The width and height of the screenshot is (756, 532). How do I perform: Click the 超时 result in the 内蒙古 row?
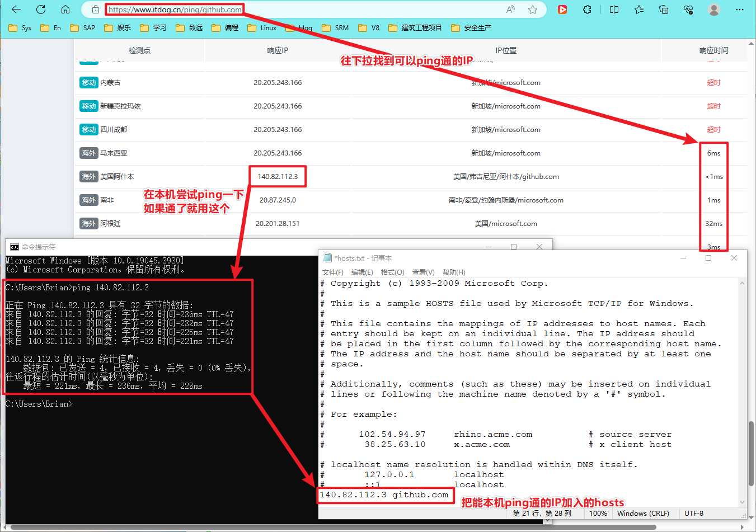pos(713,83)
